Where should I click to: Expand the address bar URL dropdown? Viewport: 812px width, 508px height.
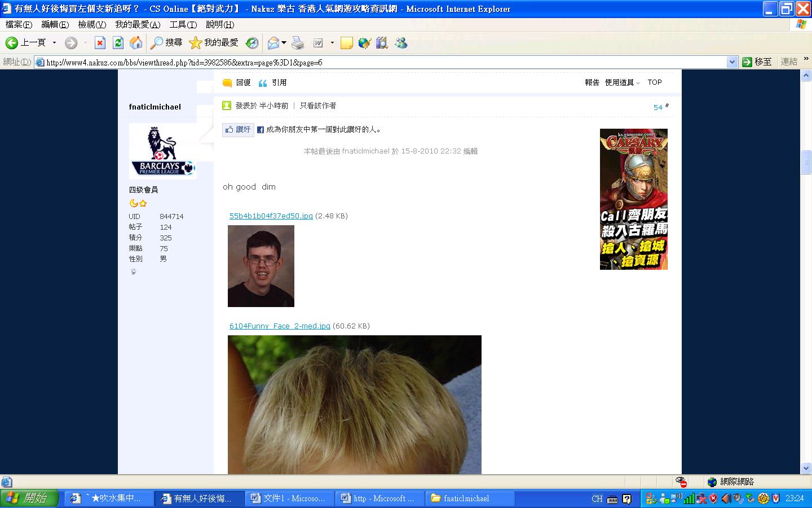tap(732, 62)
